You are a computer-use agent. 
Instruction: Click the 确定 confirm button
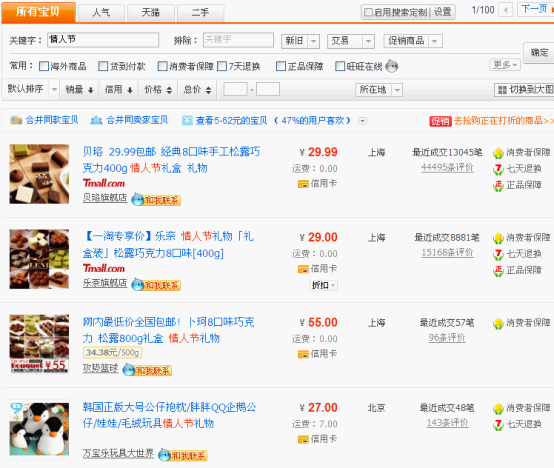point(540,53)
